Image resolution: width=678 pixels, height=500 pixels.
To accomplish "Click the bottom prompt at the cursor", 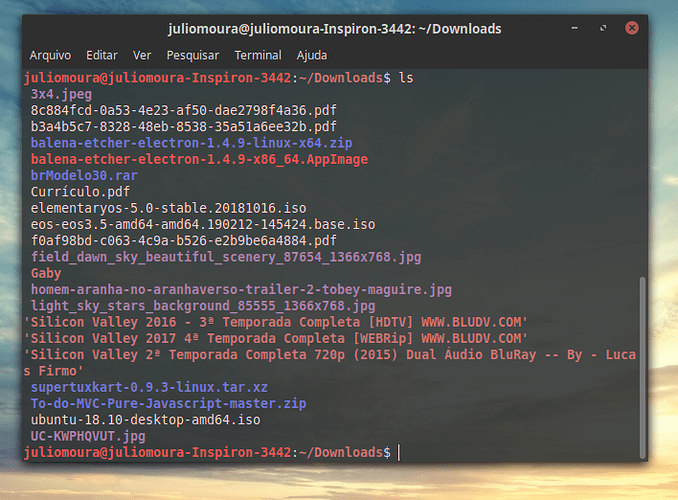I will [x=399, y=452].
